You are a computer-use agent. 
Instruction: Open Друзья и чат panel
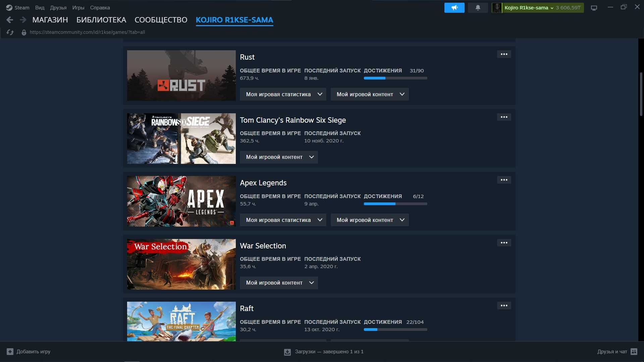click(617, 352)
